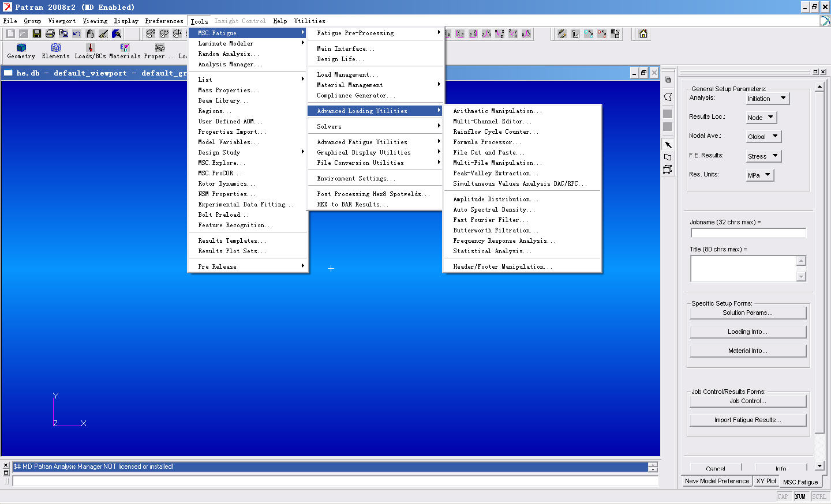The image size is (831, 504).
Task: Click the Home icon in toolbar
Action: (643, 34)
